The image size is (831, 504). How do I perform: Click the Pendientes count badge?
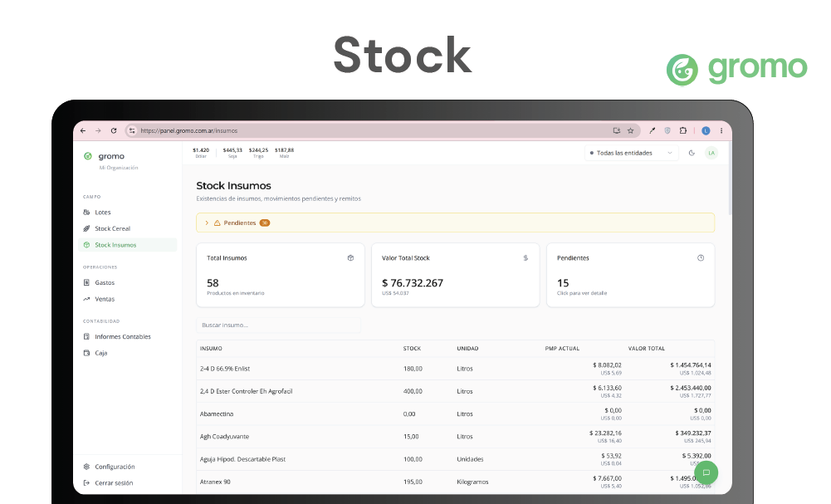pyautogui.click(x=265, y=223)
